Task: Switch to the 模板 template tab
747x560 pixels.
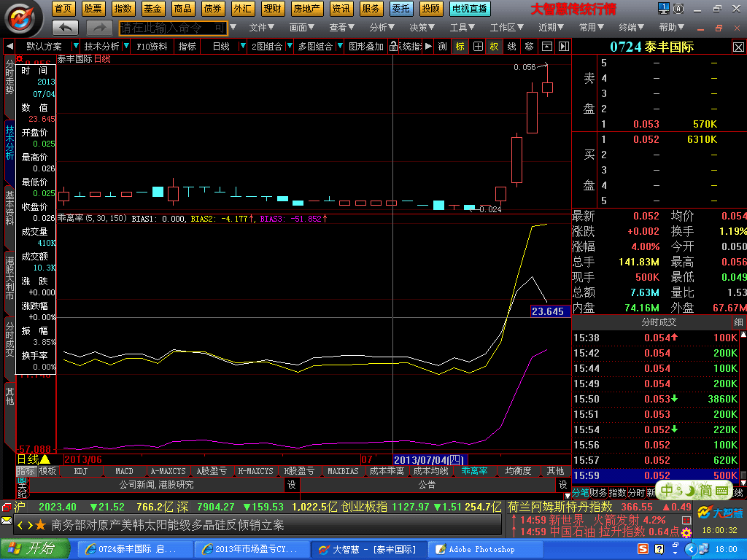Action: point(47,471)
